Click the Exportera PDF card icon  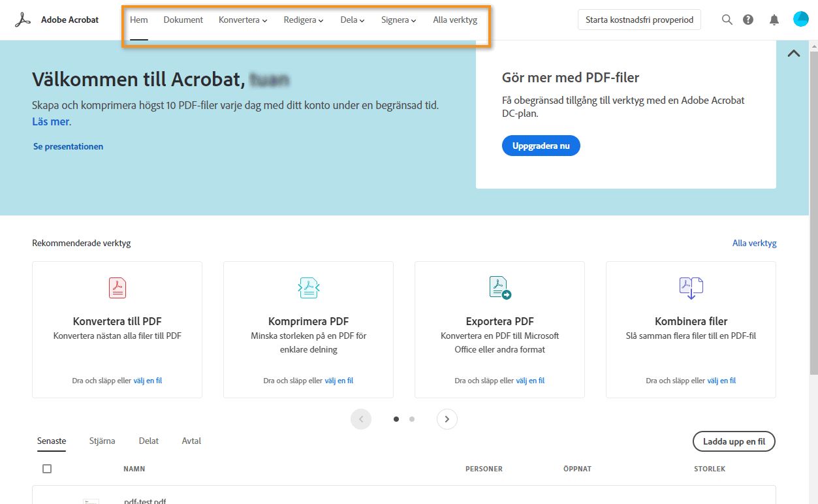point(500,287)
